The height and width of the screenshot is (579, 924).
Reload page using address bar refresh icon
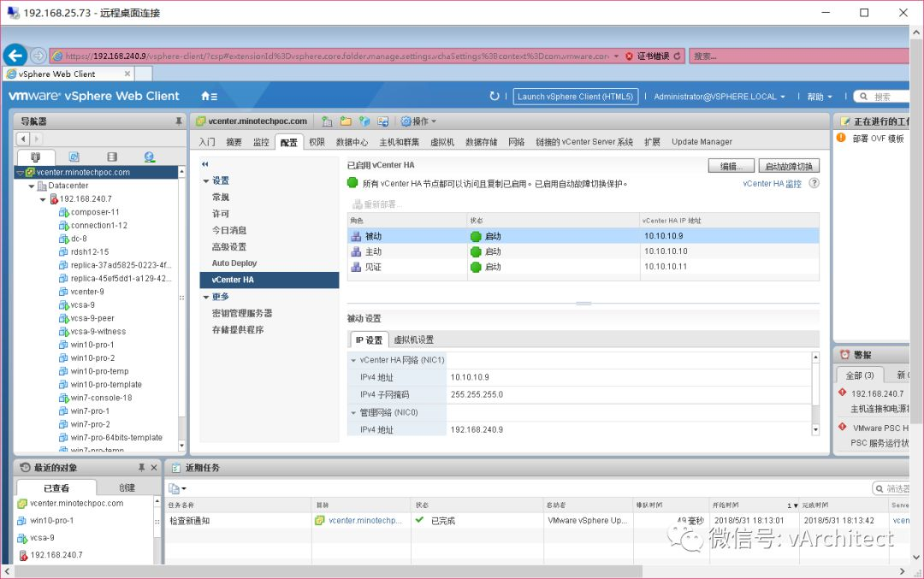pos(677,56)
